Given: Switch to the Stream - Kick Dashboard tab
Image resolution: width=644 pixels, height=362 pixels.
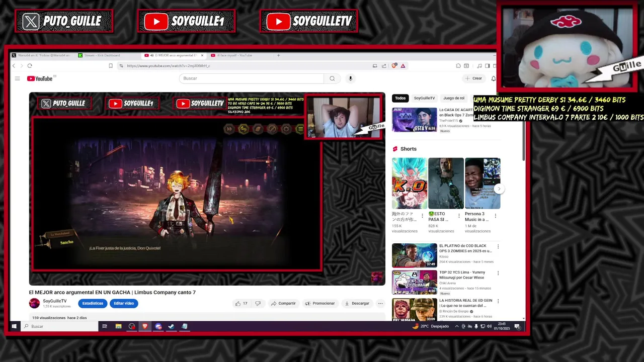Looking at the screenshot, I should pyautogui.click(x=102, y=55).
